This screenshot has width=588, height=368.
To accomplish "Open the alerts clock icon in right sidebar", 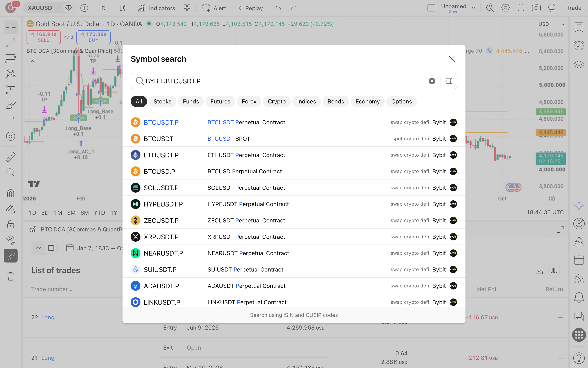I will click(x=579, y=46).
